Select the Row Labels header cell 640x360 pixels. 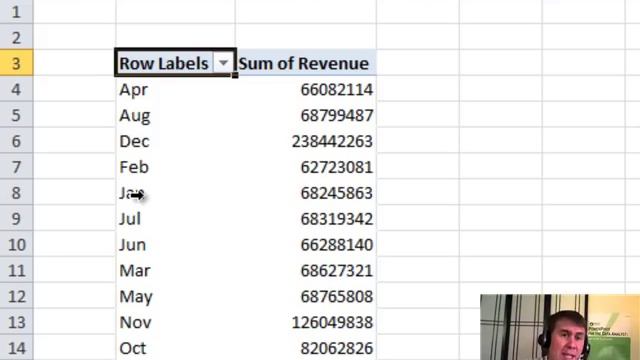(176, 63)
